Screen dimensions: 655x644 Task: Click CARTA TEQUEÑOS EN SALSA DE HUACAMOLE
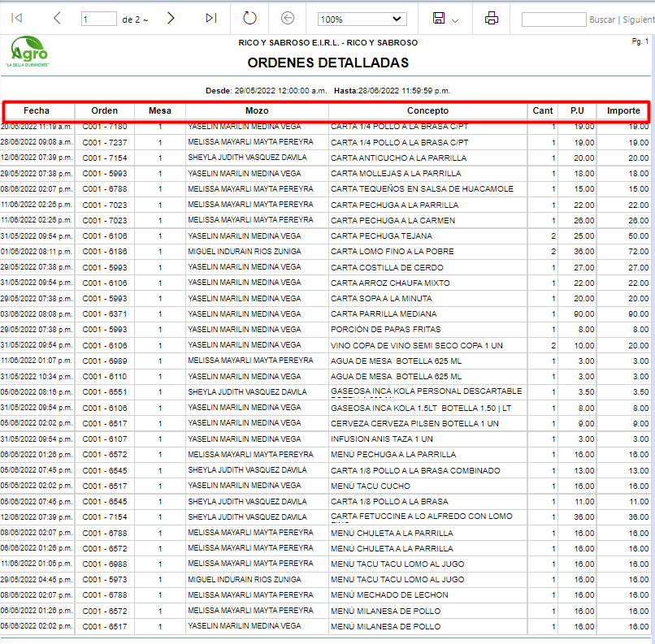pos(422,188)
